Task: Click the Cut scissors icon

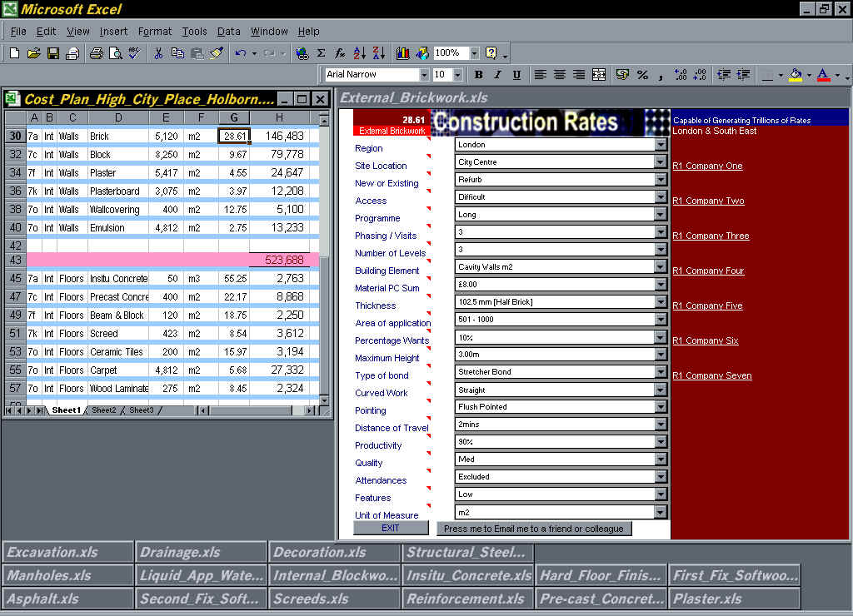Action: [158, 53]
